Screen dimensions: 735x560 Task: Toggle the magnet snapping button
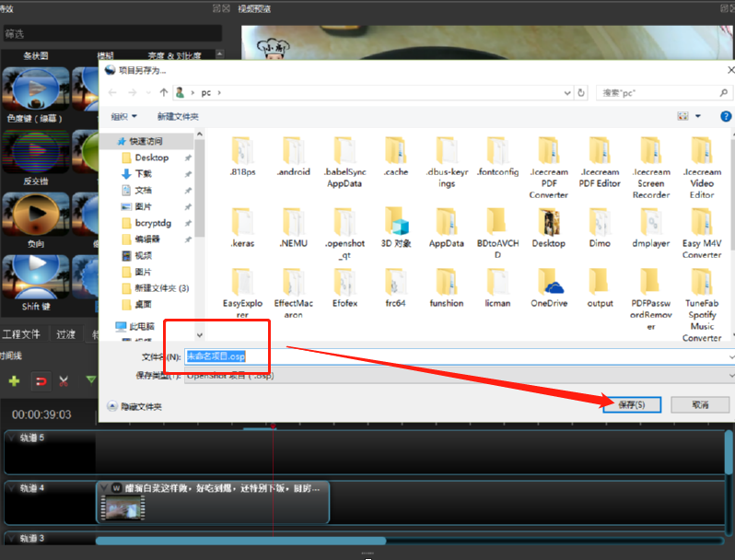point(41,381)
